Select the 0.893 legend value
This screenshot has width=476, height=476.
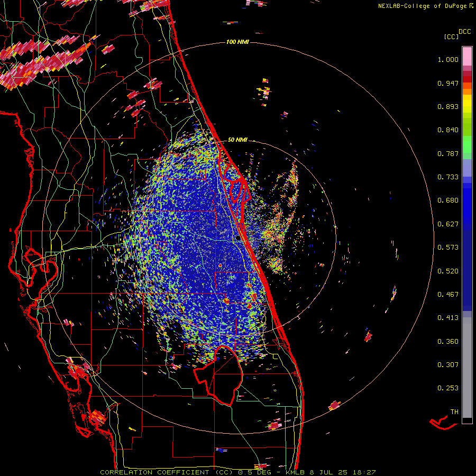(448, 106)
